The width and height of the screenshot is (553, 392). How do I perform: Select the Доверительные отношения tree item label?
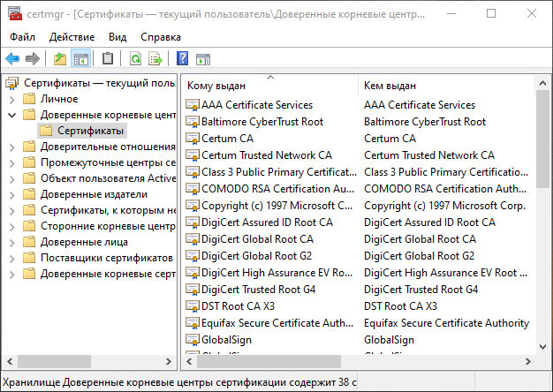(108, 147)
